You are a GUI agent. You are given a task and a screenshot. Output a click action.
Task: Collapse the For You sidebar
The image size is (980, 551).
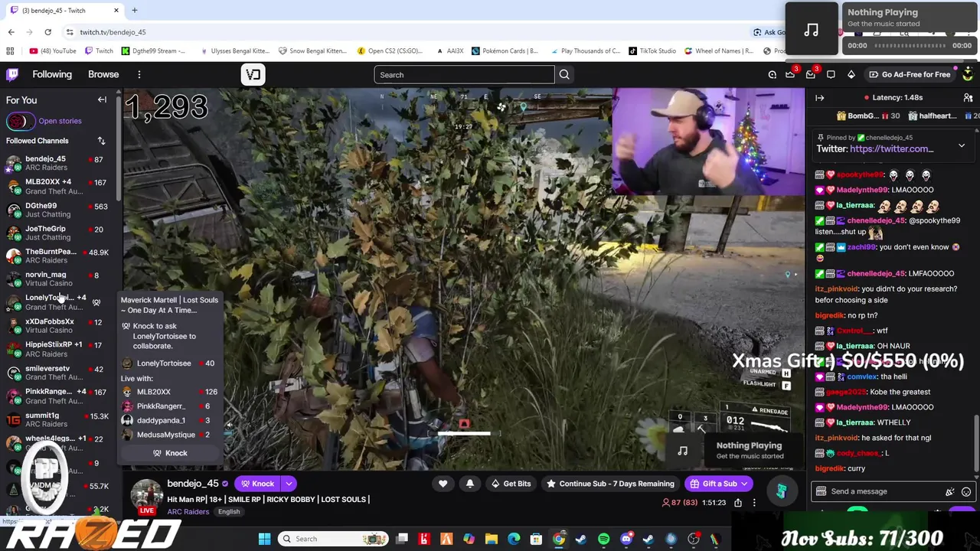pos(102,99)
